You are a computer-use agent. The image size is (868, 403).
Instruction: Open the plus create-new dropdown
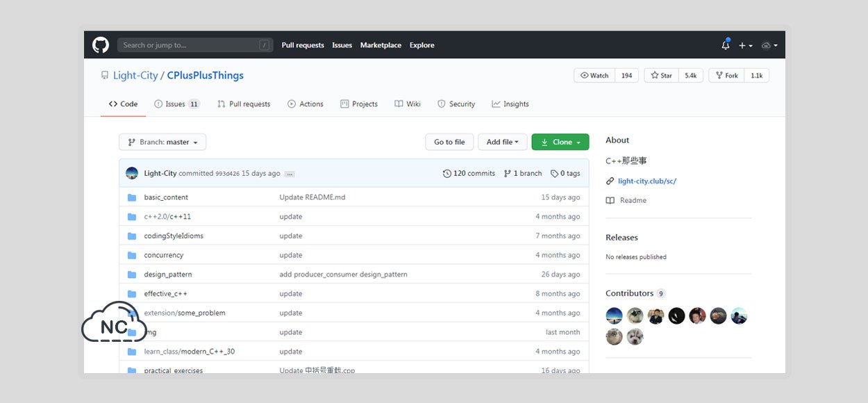(745, 45)
